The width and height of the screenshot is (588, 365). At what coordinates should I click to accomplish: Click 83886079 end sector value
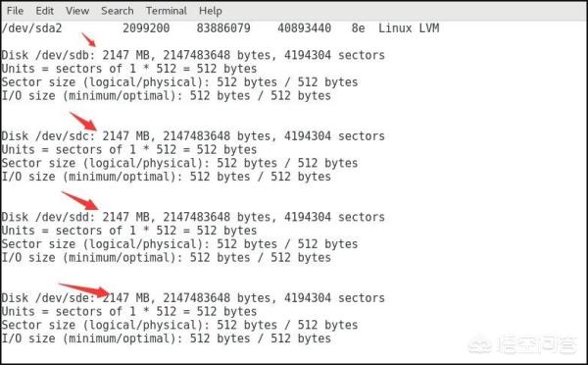(223, 28)
